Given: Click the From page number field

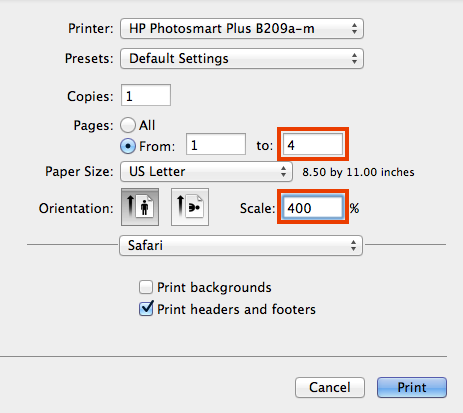Looking at the screenshot, I should coord(216,144).
